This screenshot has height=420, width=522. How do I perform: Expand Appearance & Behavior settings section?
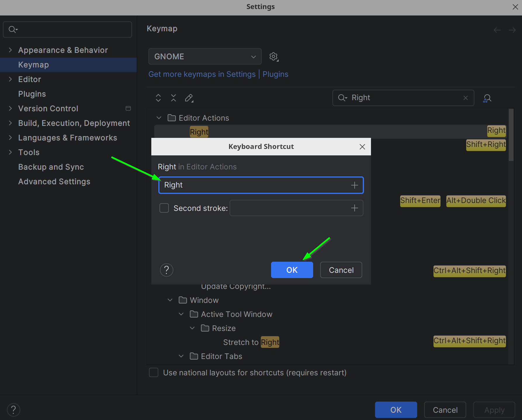point(11,50)
